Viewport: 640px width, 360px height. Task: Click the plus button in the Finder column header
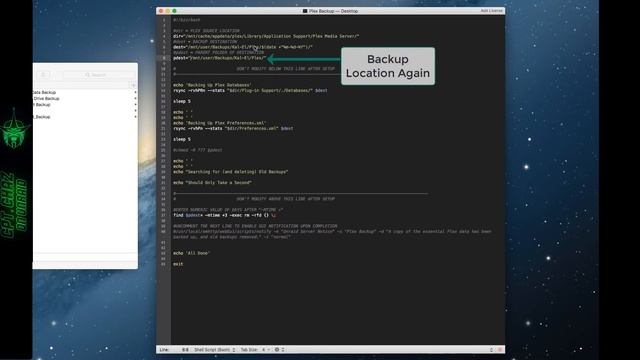coord(133,85)
